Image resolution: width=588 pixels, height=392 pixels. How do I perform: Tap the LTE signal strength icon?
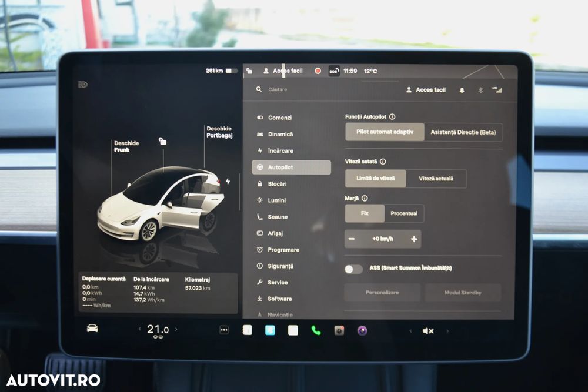point(497,90)
